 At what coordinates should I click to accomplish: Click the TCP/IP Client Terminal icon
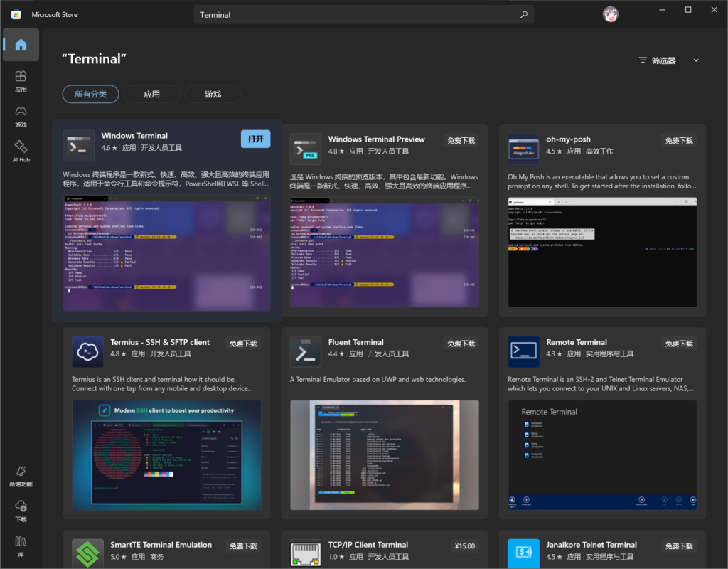pyautogui.click(x=306, y=553)
